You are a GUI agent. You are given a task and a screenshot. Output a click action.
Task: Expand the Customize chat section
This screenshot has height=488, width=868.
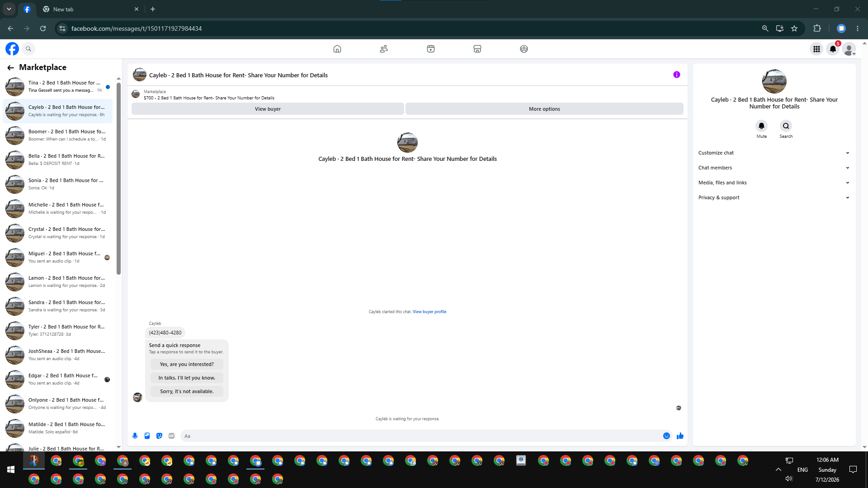point(774,153)
